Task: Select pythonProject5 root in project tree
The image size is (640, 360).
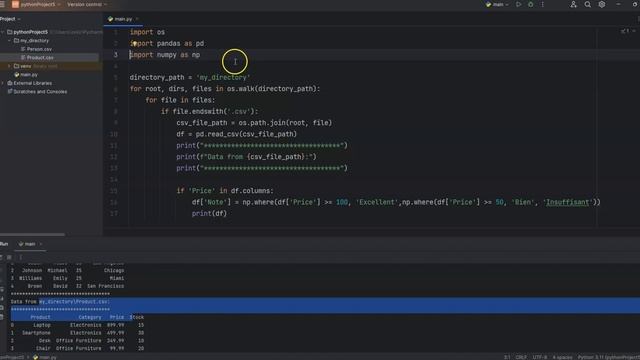Action: click(30, 32)
